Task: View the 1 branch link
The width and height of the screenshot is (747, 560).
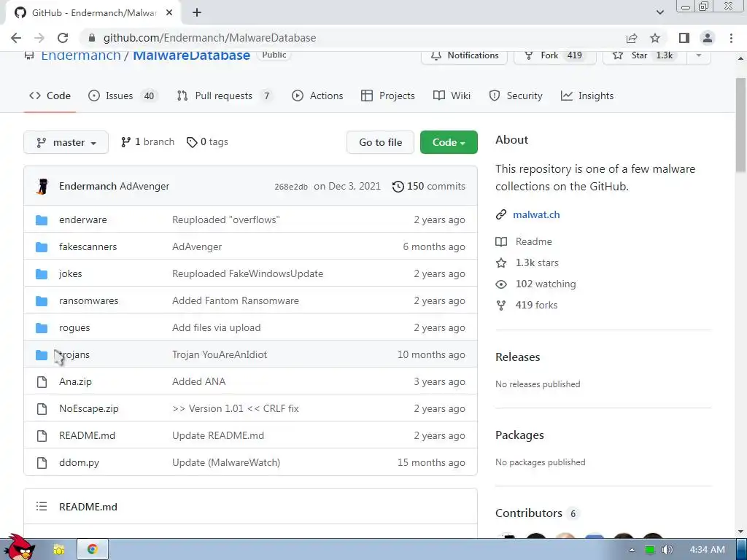Action: point(147,142)
